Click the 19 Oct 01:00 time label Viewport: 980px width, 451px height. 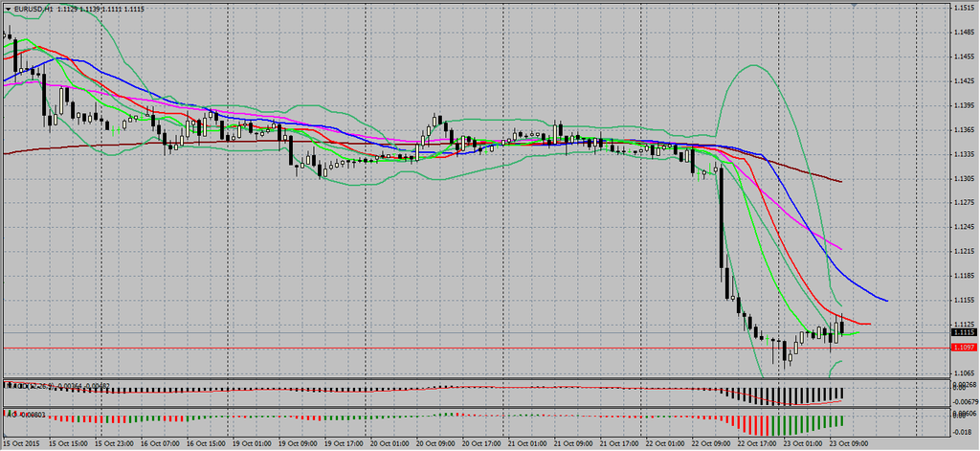click(251, 443)
